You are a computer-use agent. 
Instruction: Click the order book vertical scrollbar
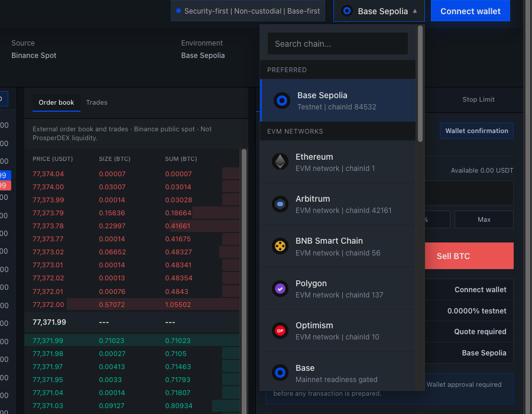click(244, 281)
